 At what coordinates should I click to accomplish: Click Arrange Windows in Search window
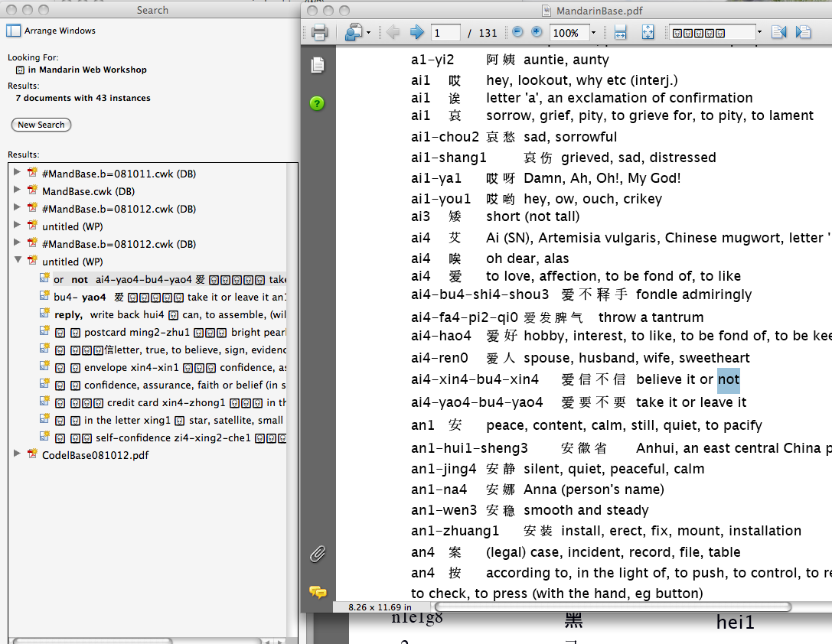click(x=60, y=31)
